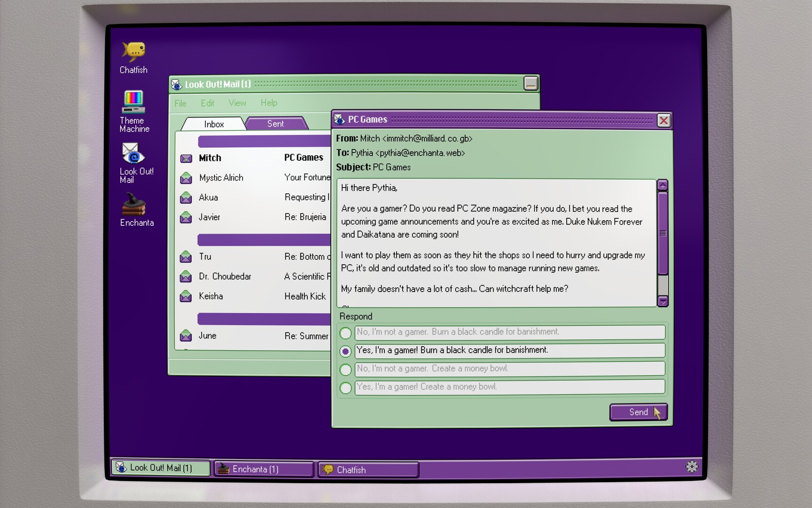The image size is (812, 508).
Task: Click the envelope icon beside Javier
Action: [186, 217]
